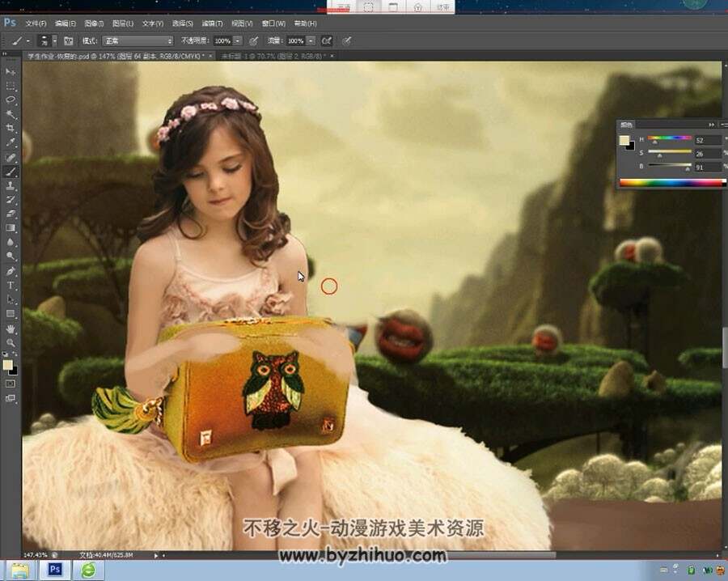The image size is (728, 581).
Task: Click the toolbox foreground color swatch
Action: (7, 365)
